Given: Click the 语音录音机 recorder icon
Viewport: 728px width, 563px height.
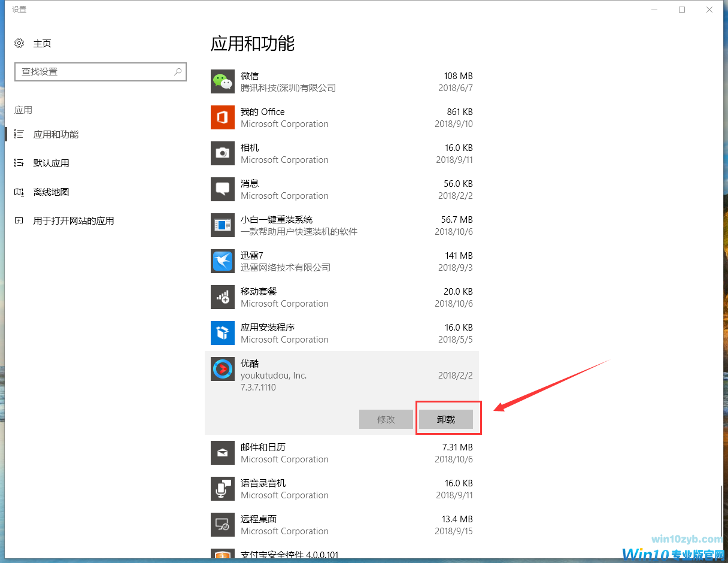Looking at the screenshot, I should 223,489.
